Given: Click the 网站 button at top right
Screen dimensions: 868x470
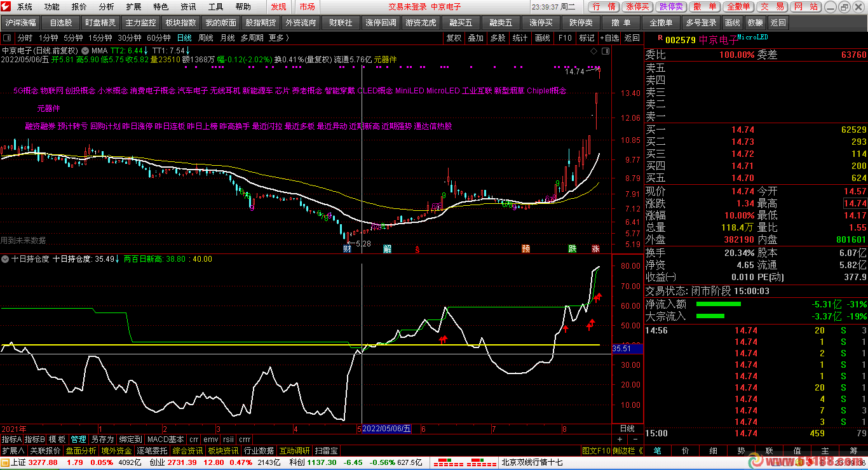Looking at the screenshot, I should pyautogui.click(x=806, y=7).
